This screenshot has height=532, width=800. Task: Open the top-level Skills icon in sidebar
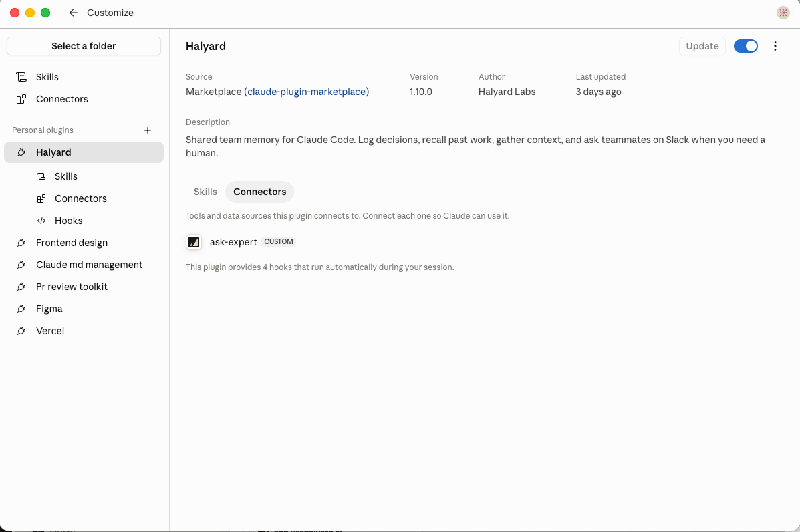point(21,77)
